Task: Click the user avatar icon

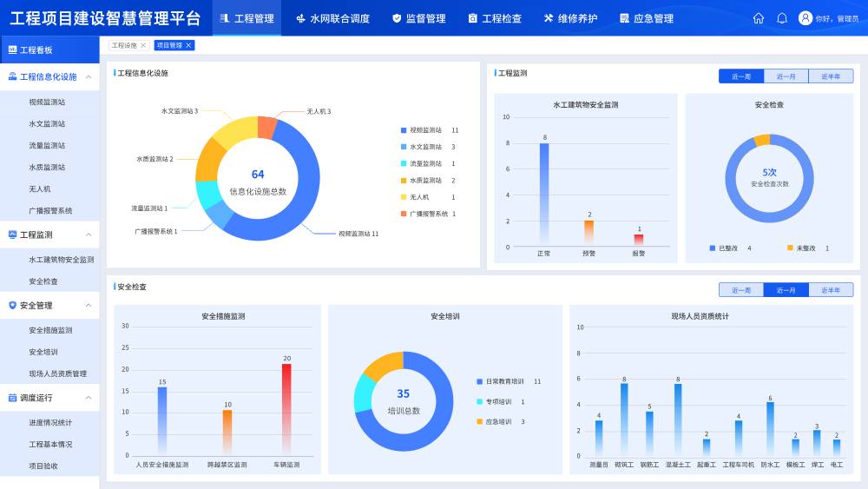Action: [x=806, y=18]
